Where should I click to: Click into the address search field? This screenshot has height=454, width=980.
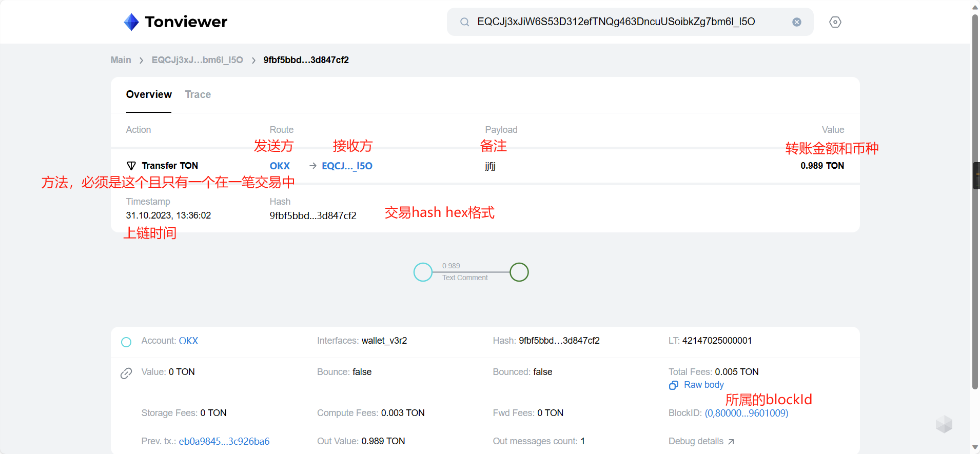click(x=616, y=22)
